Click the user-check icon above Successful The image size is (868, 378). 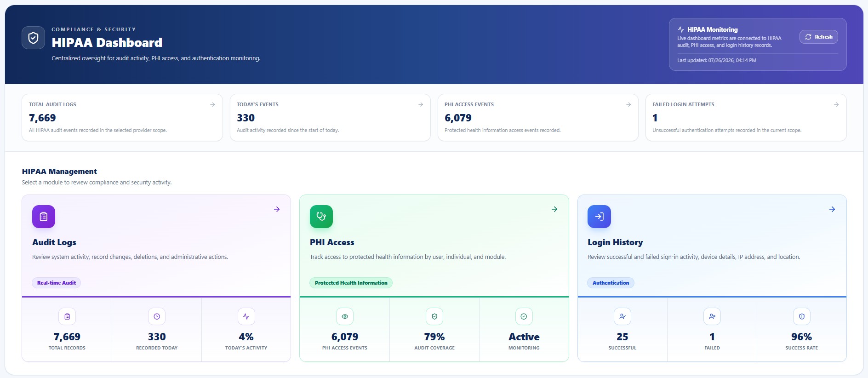(x=622, y=316)
